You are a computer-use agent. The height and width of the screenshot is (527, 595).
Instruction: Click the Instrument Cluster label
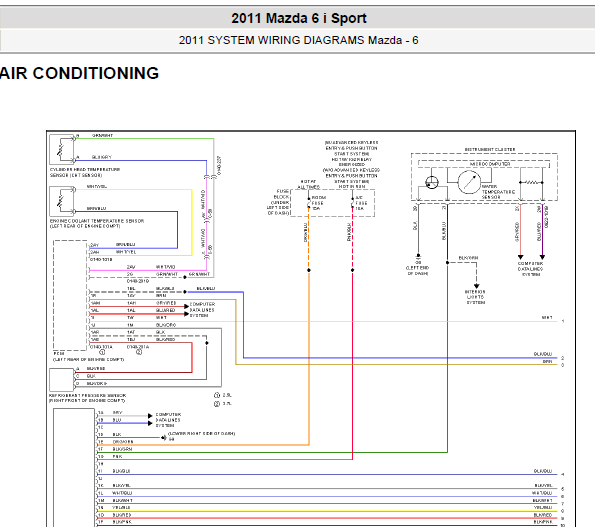pyautogui.click(x=490, y=149)
